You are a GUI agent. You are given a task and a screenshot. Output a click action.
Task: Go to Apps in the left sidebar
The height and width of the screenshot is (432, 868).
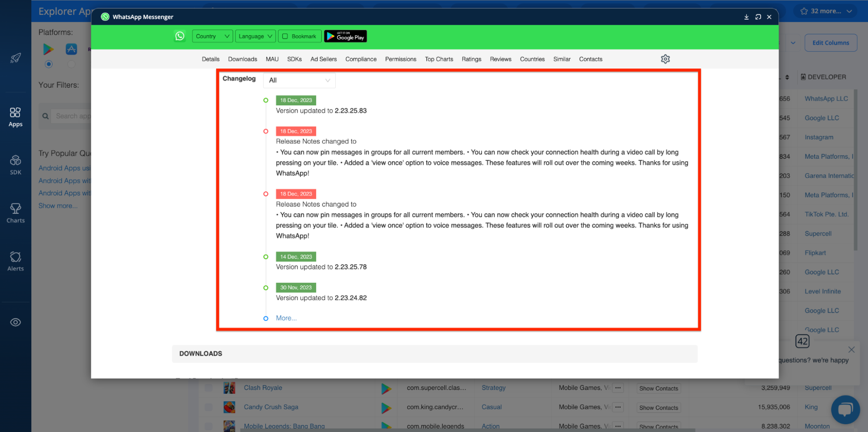(x=15, y=117)
